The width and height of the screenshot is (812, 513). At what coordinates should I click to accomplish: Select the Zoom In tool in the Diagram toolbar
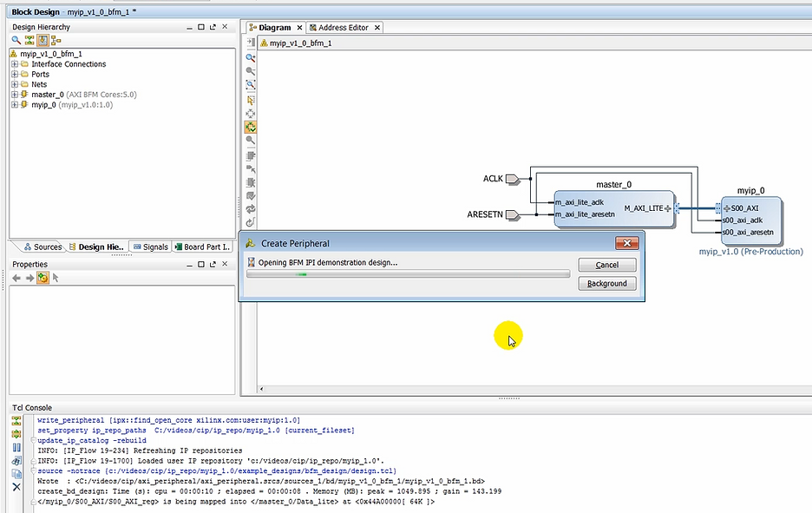pos(251,58)
